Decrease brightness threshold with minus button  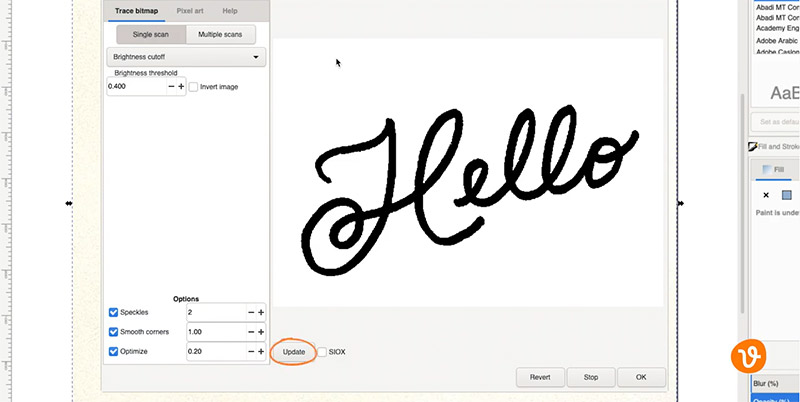coord(171,87)
